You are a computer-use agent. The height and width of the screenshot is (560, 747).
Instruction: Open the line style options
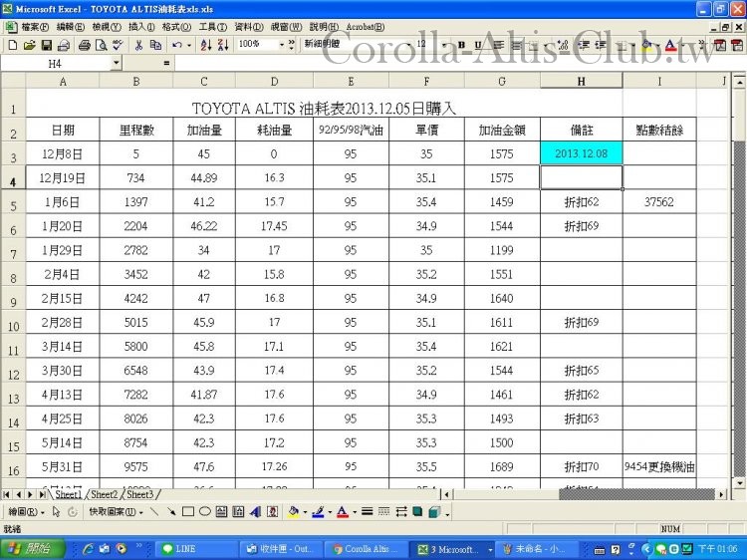click(367, 512)
